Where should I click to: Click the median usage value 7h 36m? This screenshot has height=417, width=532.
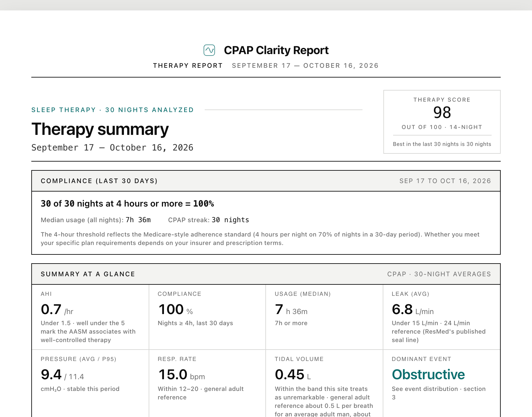[138, 220]
